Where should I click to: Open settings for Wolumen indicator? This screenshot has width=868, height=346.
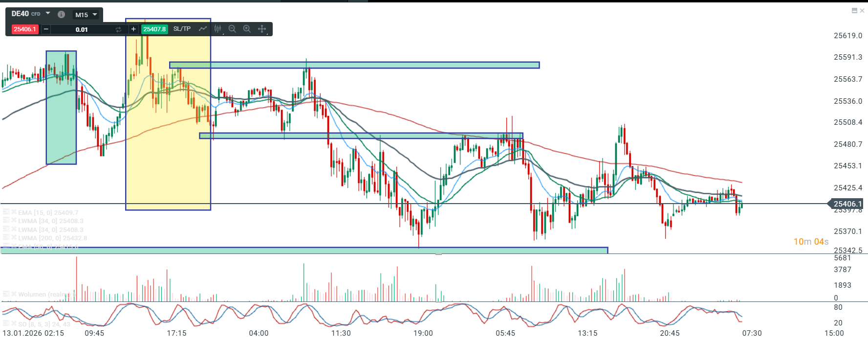(x=6, y=294)
